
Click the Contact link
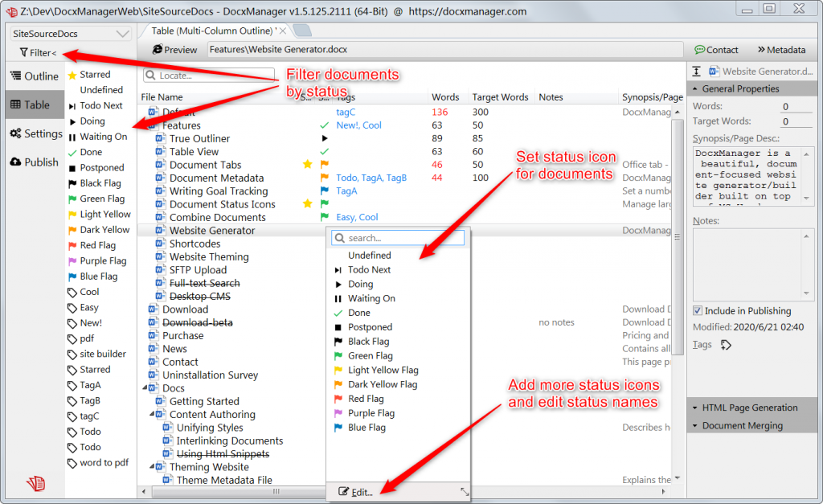716,50
